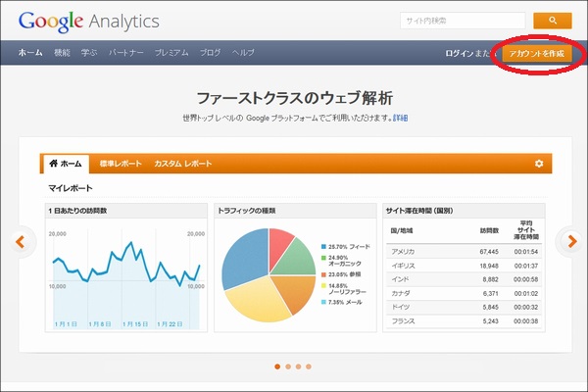Click the light blue メール legend swatch
Screen dimensions: 588x392
323,302
